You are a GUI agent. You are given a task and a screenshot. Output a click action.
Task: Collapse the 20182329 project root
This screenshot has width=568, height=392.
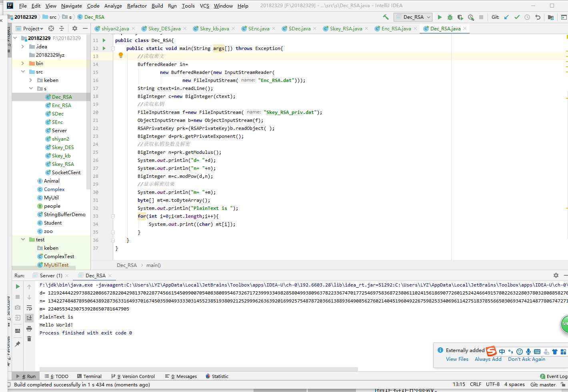[x=15, y=38]
